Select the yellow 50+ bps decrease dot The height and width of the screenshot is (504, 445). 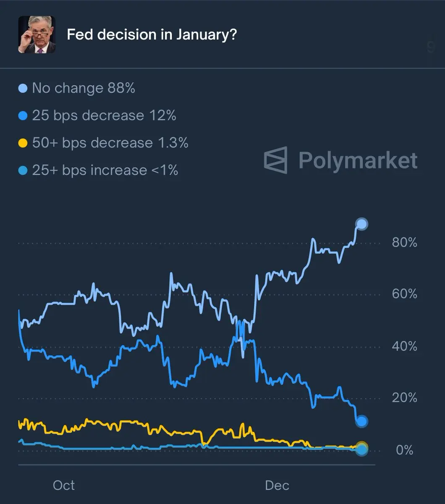[x=24, y=143]
